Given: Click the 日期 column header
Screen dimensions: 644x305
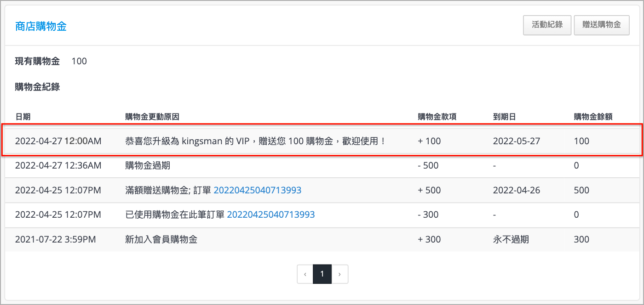Looking at the screenshot, I should pos(23,117).
